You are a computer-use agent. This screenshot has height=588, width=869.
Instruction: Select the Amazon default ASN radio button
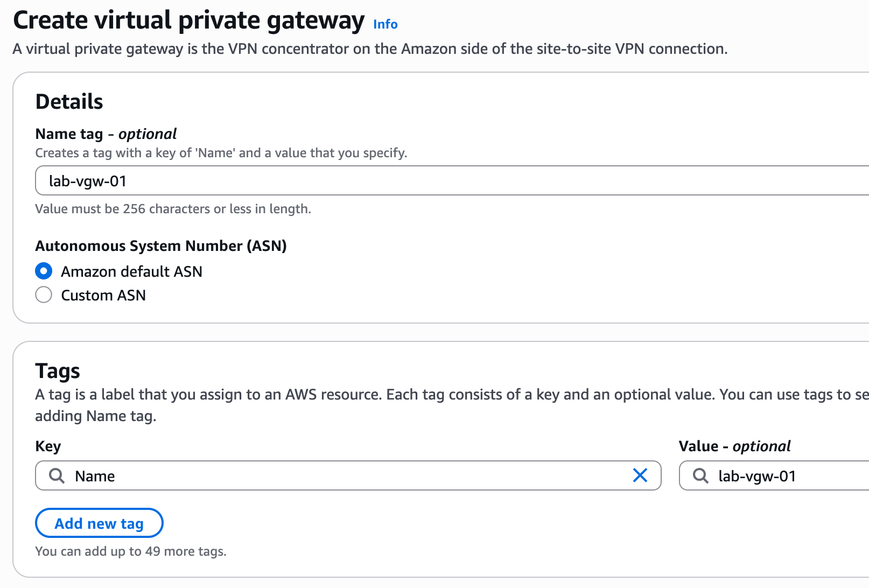coord(44,271)
